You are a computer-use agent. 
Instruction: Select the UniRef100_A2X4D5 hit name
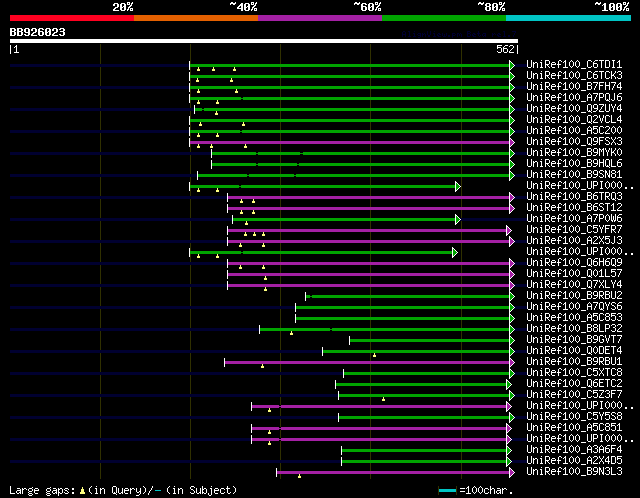(574, 460)
